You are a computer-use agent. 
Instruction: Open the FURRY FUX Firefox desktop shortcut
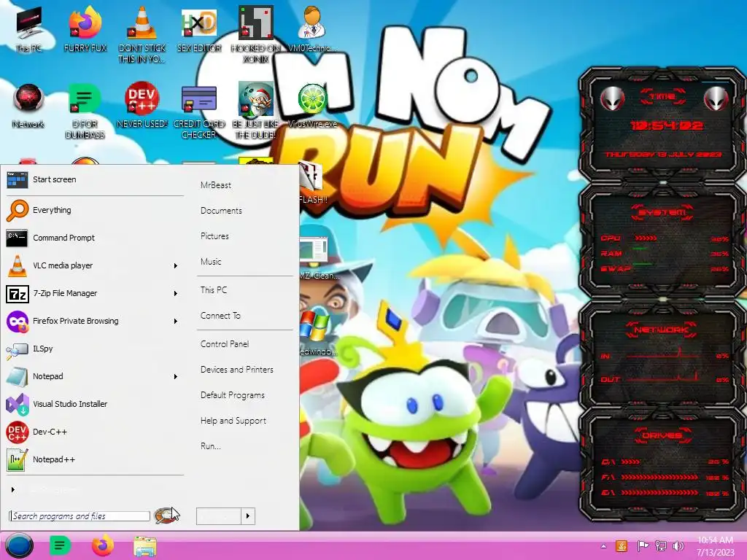[x=85, y=30]
